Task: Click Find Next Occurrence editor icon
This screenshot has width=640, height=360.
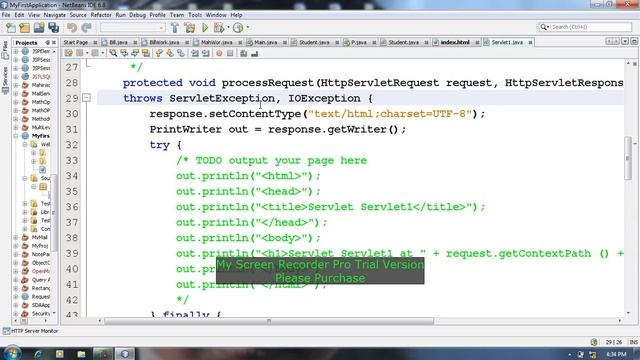Action: 134,53
